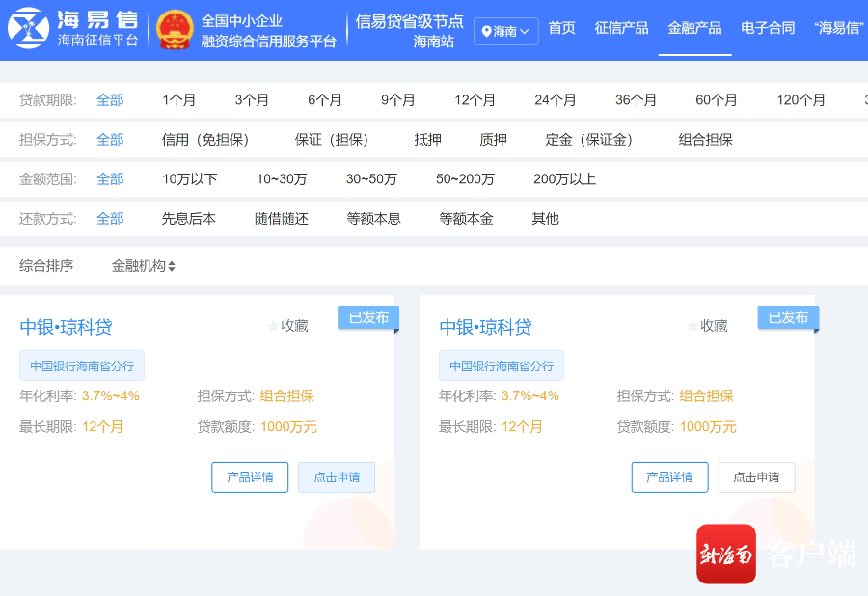
Task: Filter loan term by 120个月
Action: pos(801,100)
